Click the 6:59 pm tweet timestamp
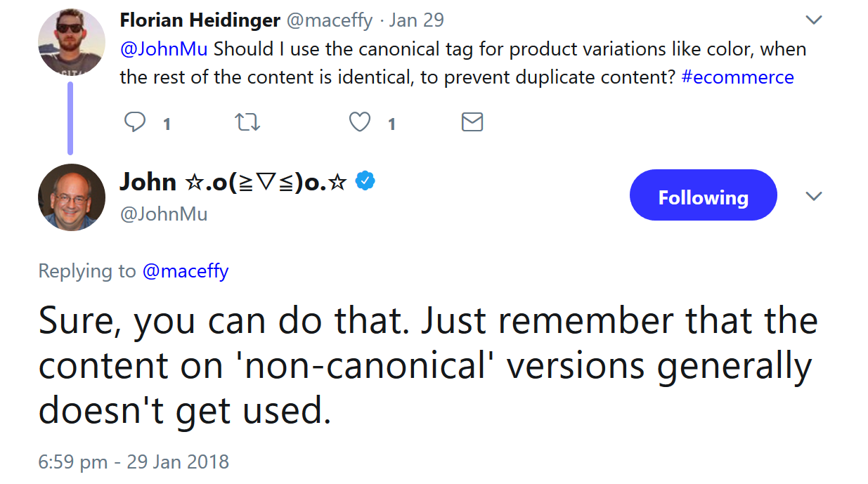This screenshot has height=484, width=868. (x=133, y=462)
